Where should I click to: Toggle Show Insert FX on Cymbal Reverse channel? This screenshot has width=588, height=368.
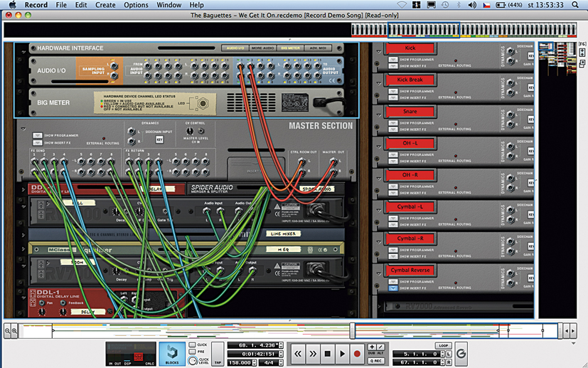coord(393,288)
